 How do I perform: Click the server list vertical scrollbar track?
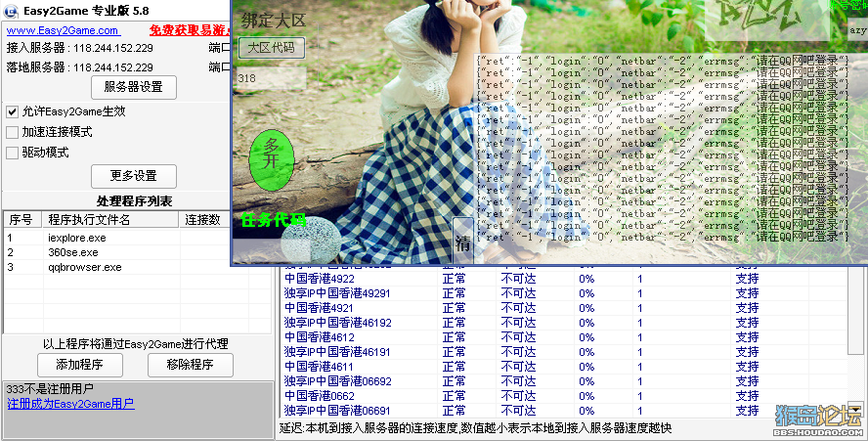point(856,376)
